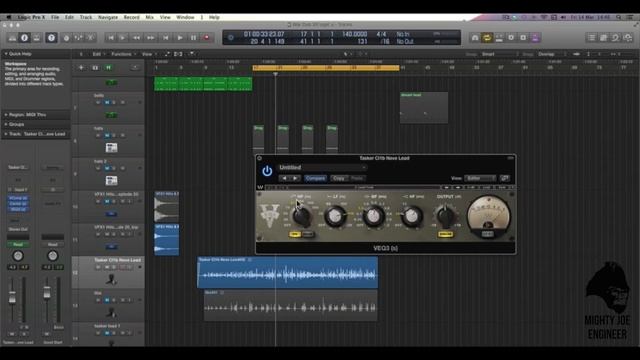The width and height of the screenshot is (640, 360).
Task: Open the Snap Smart dropdown
Action: [x=500, y=54]
